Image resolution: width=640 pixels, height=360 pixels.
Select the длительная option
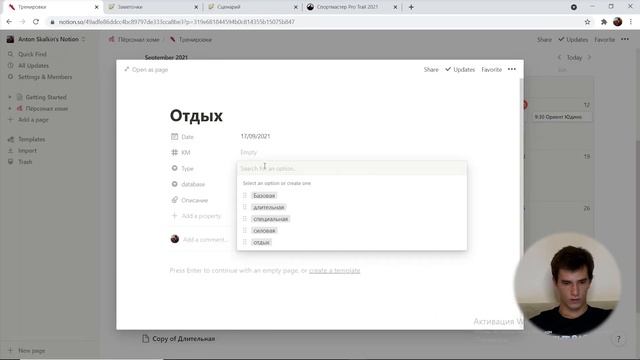click(x=269, y=207)
